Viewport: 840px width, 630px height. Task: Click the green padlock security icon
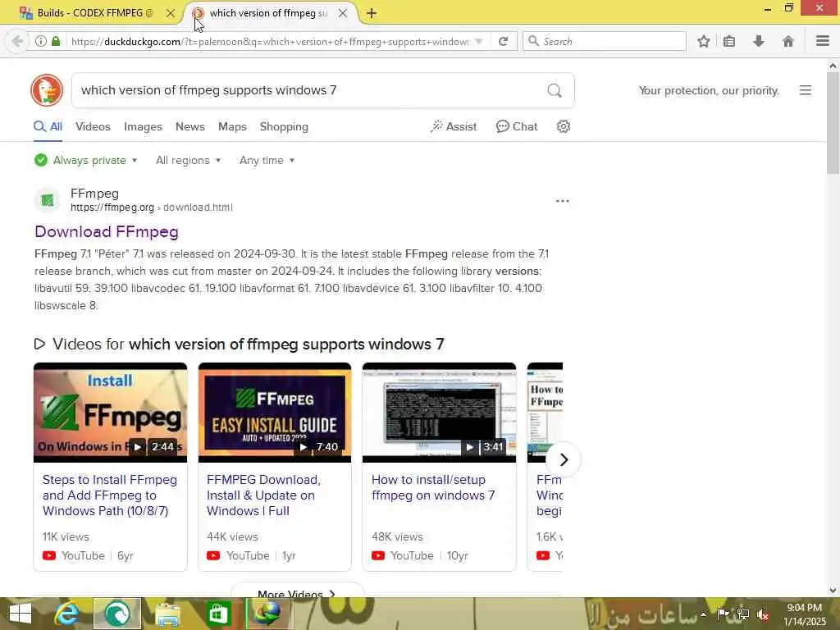click(56, 41)
